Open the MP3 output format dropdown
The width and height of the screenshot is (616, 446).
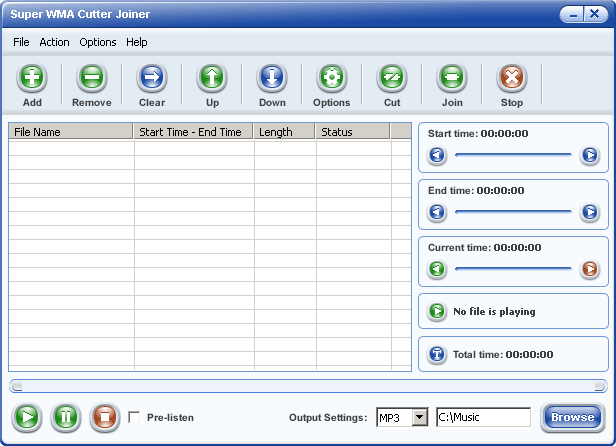pos(420,417)
